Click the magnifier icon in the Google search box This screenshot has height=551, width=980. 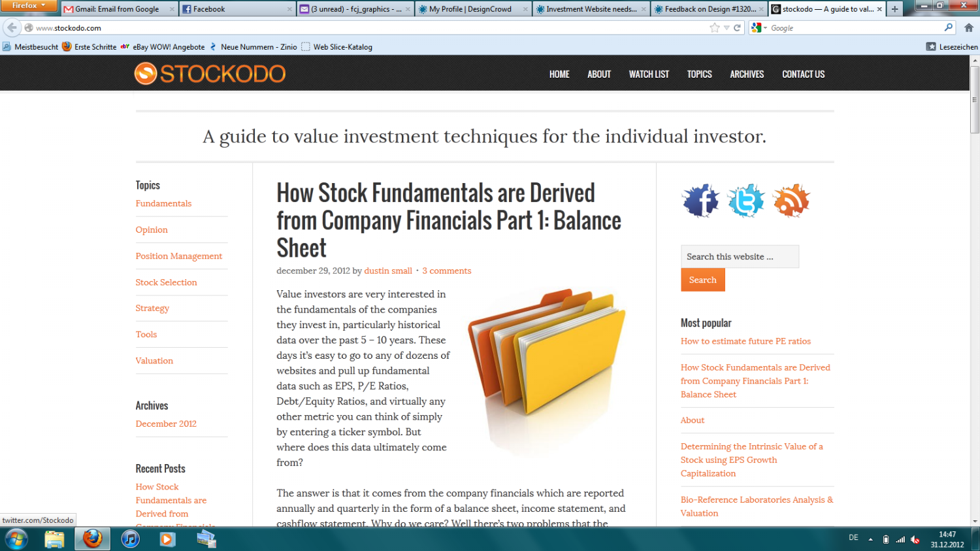pyautogui.click(x=949, y=27)
